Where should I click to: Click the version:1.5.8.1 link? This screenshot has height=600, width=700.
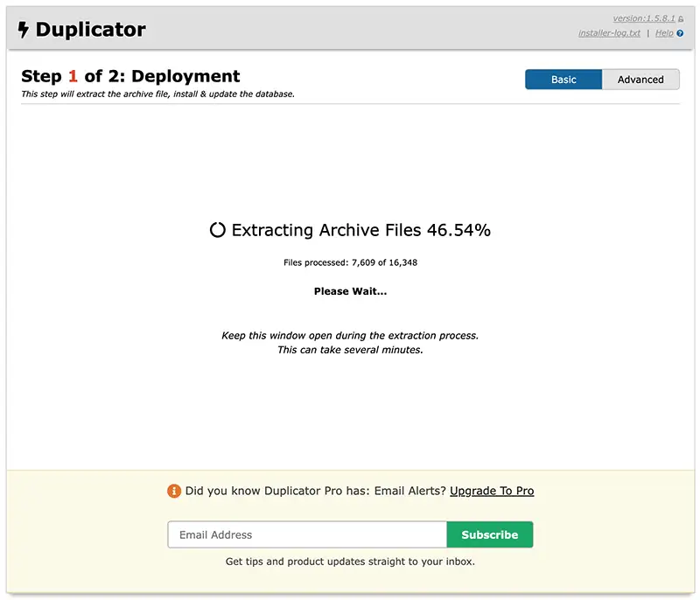point(644,18)
